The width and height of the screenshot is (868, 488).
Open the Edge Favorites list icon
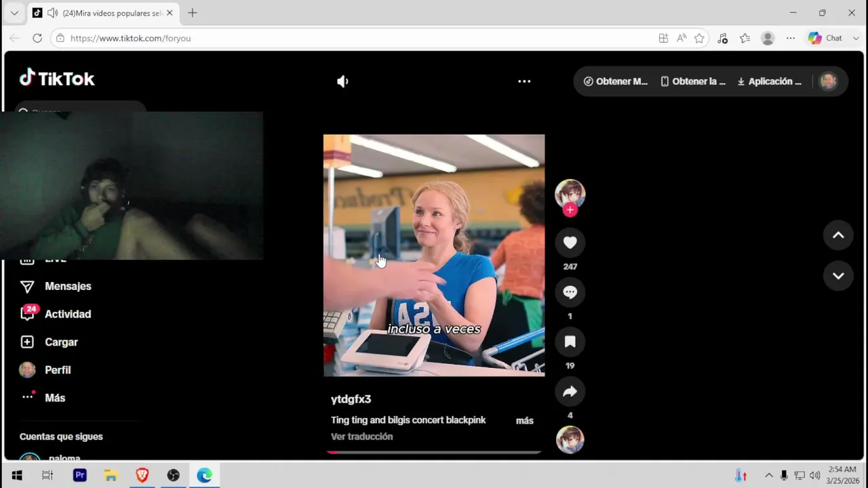click(745, 39)
